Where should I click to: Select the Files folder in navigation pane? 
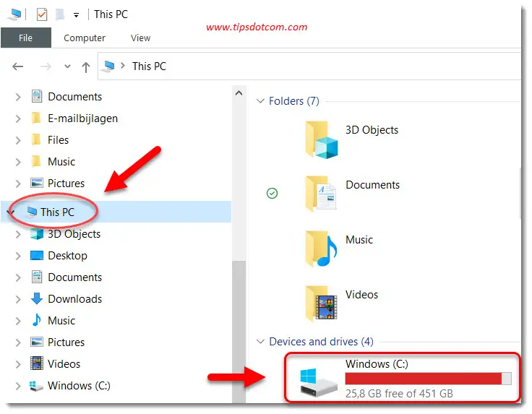58,140
